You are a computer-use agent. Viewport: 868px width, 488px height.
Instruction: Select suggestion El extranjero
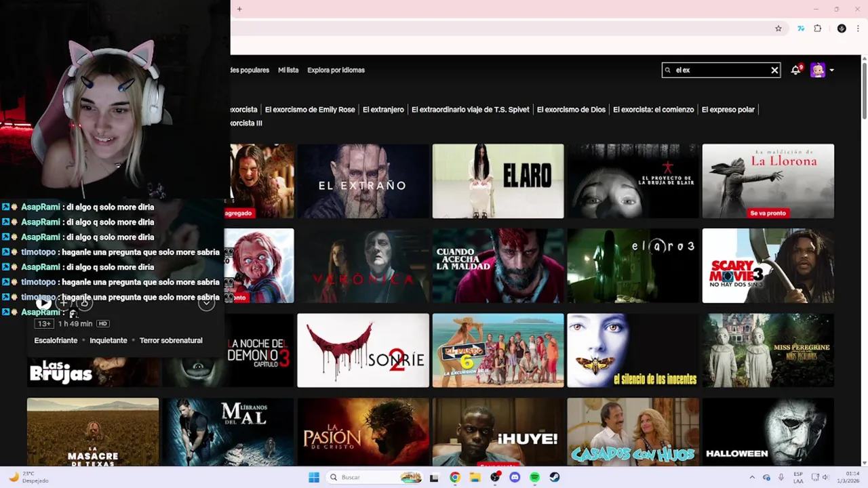[383, 109]
